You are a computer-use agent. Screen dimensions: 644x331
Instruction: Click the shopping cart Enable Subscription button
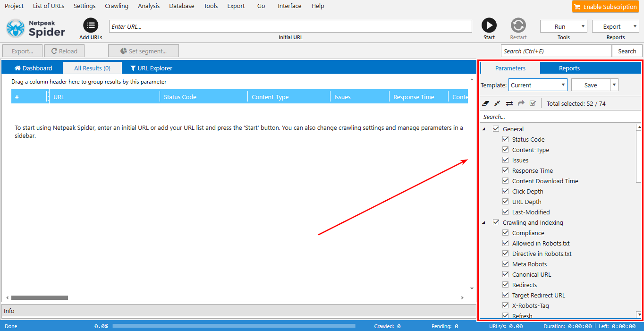(x=605, y=7)
